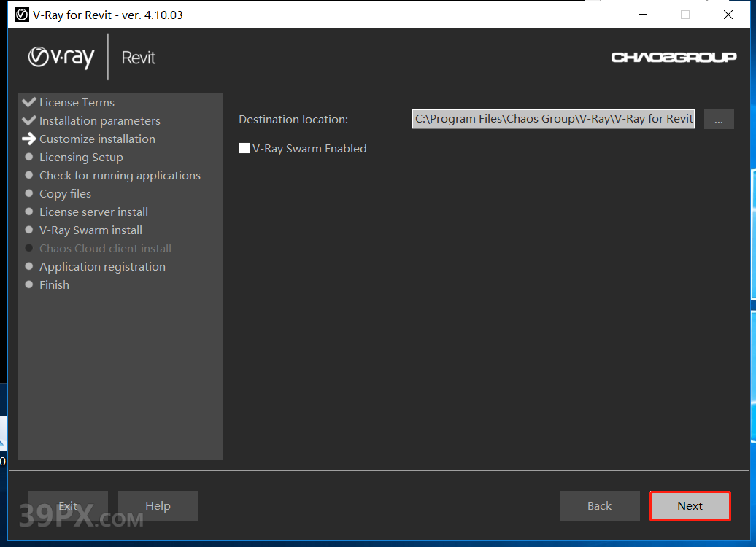Open the Help button
Viewport: 756px width, 547px height.
pyautogui.click(x=158, y=506)
